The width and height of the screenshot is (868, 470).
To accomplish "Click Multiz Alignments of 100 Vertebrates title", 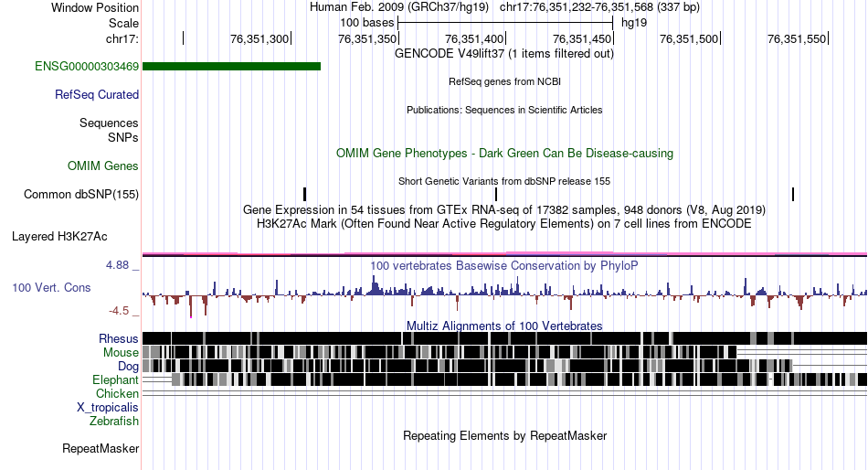I will point(504,326).
